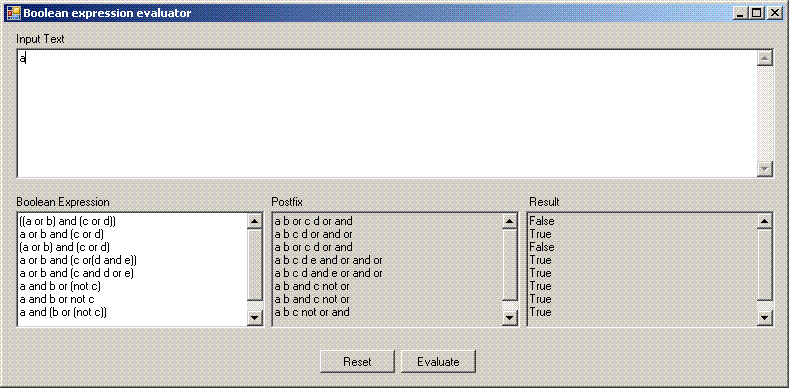
Task: Click the Boolean Expression list scroll up arrow
Action: coord(255,221)
